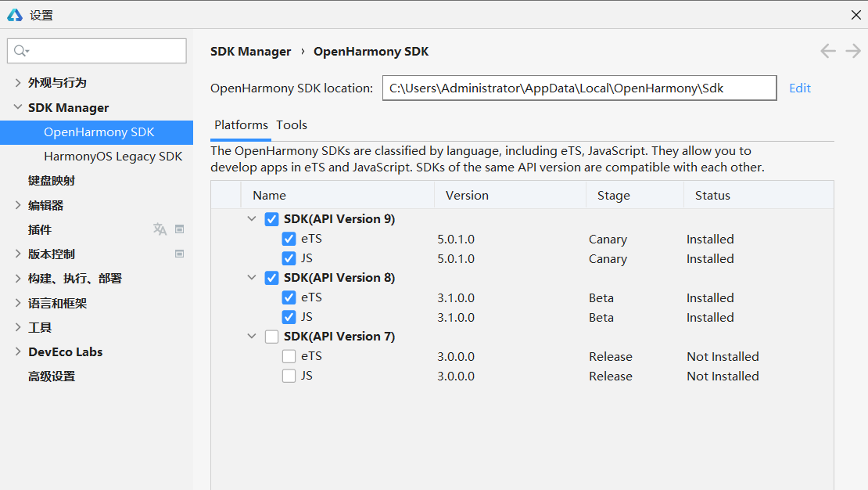Click OpenHarmony SDK breadcrumb

tap(371, 52)
